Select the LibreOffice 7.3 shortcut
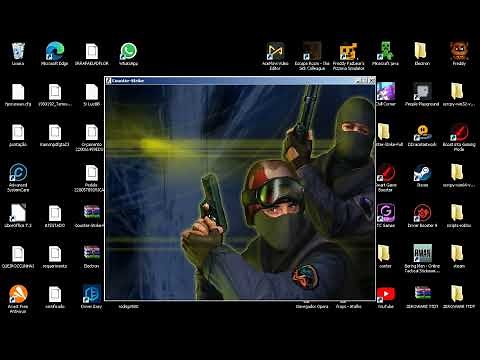The image size is (480, 360). pyautogui.click(x=18, y=213)
